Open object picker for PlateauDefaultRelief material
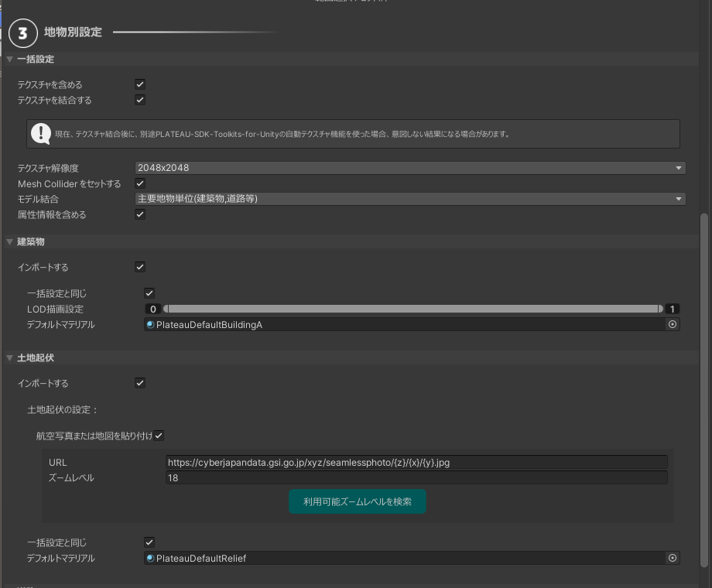The height and width of the screenshot is (588, 712). [x=673, y=558]
